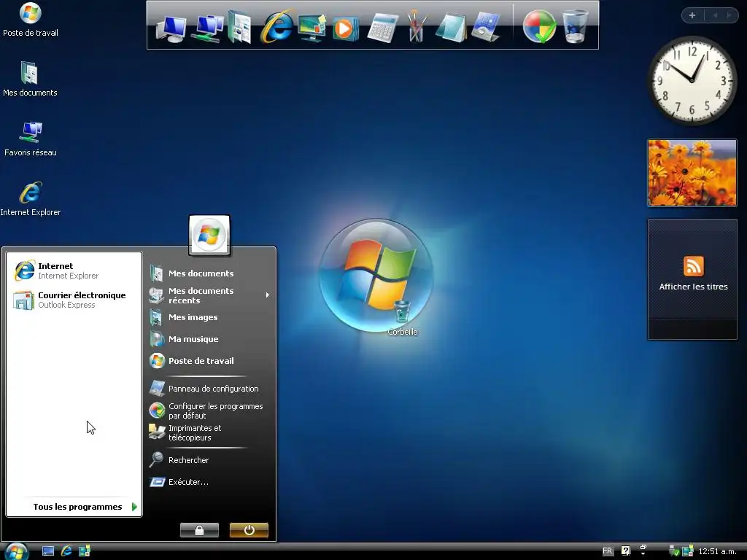This screenshot has height=560, width=747.
Task: Open Rechercher in the Start menu
Action: click(209, 460)
